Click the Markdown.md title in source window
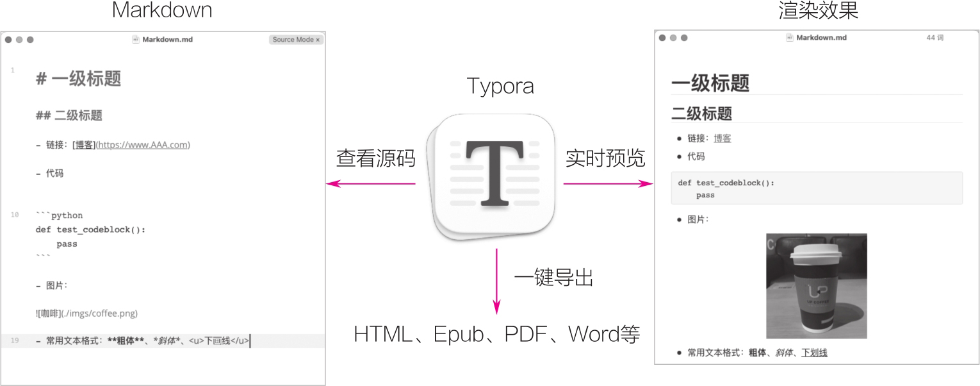980x386 pixels. pyautogui.click(x=167, y=40)
